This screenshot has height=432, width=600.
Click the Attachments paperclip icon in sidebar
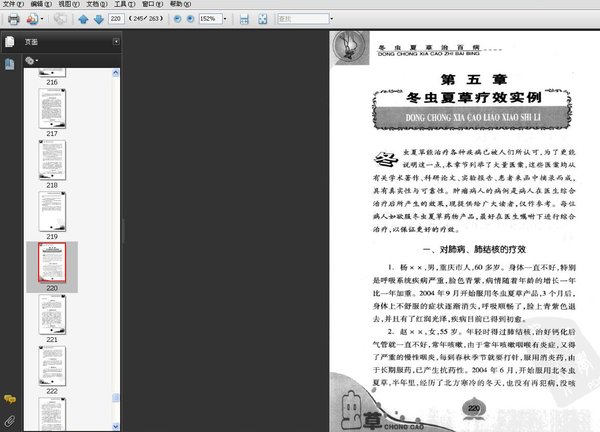pos(10,421)
